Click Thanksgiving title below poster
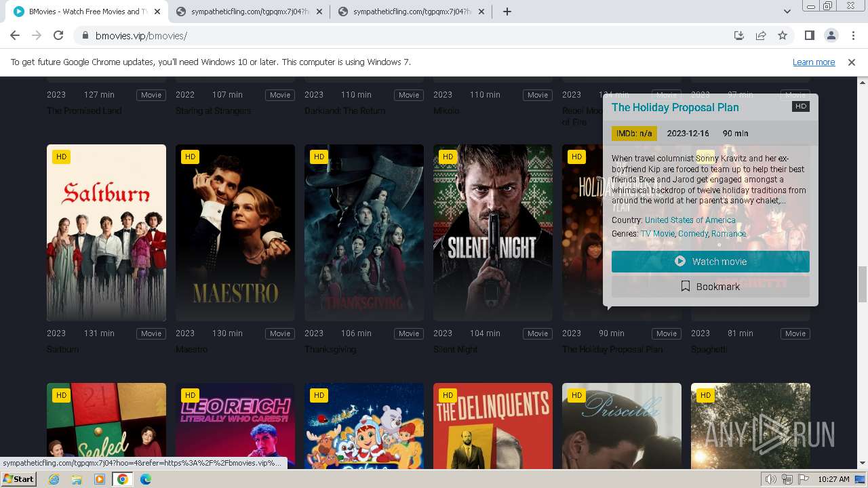Screen dimensions: 868x488 pos(330,350)
